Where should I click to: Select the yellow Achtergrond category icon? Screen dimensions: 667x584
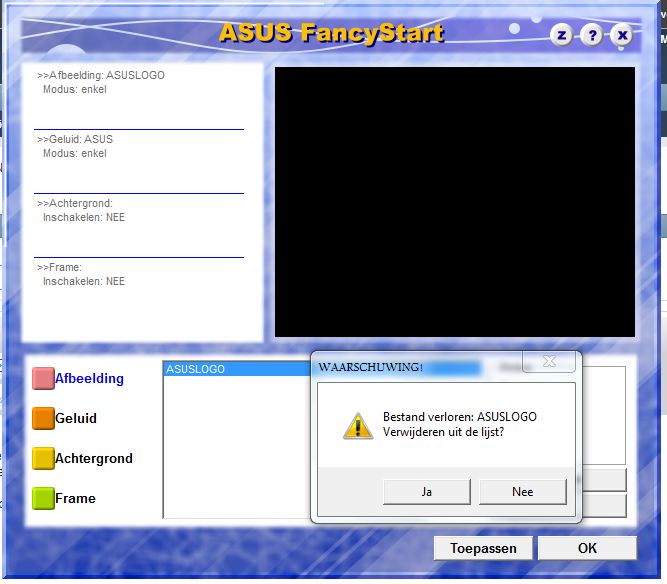[x=43, y=459]
